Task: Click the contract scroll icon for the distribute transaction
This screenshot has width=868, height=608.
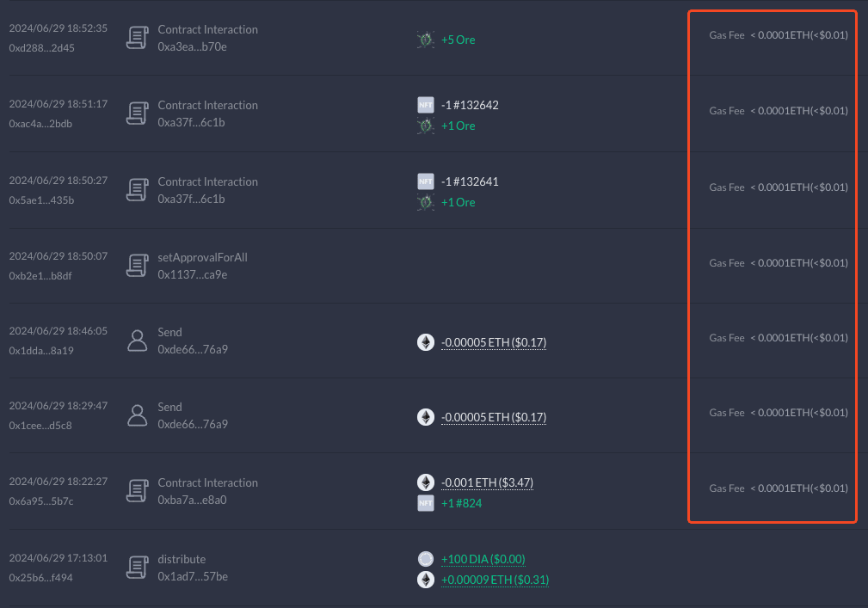Action: click(137, 568)
